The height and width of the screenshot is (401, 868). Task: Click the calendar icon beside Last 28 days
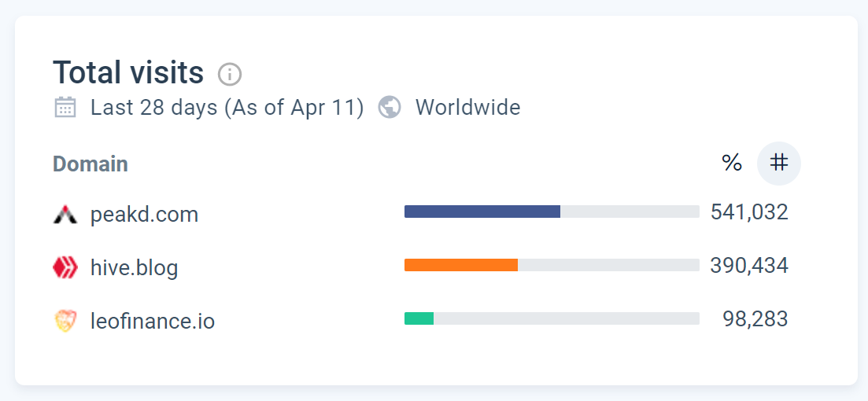[x=65, y=107]
